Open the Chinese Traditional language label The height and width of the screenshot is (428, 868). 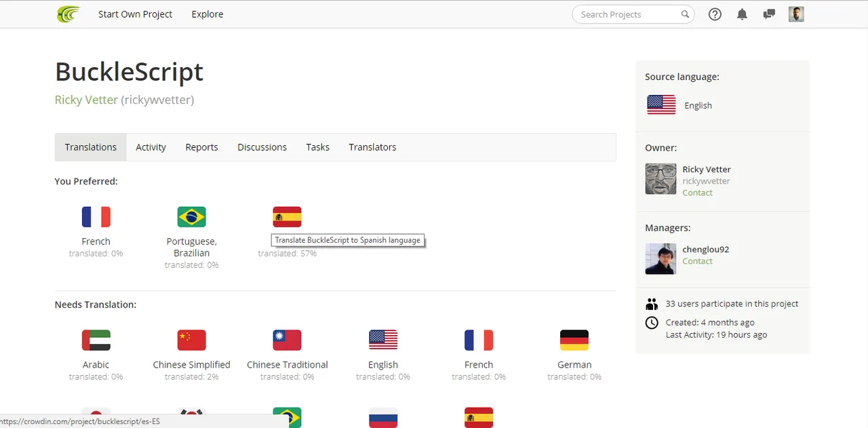[x=287, y=365]
